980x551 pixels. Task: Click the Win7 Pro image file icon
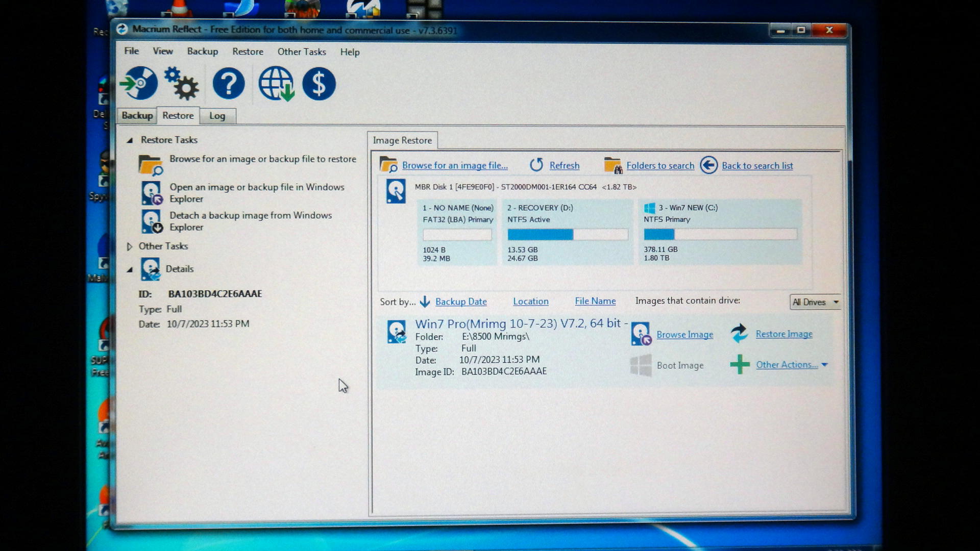(397, 332)
